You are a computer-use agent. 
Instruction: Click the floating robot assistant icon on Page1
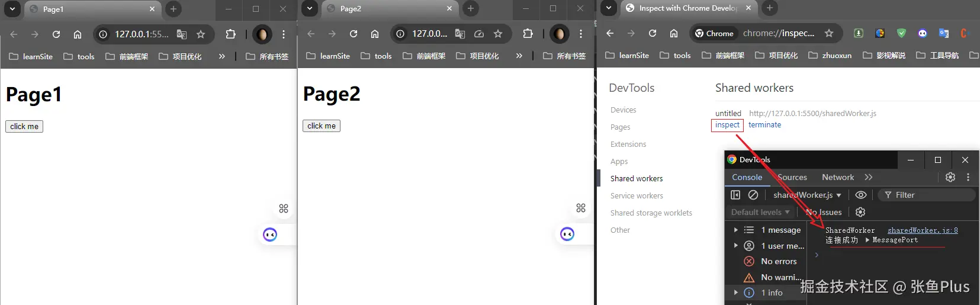click(x=270, y=235)
